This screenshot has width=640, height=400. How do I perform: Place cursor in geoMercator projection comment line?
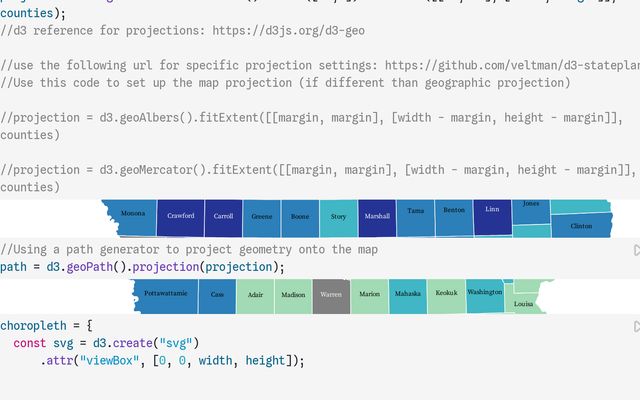point(300,170)
